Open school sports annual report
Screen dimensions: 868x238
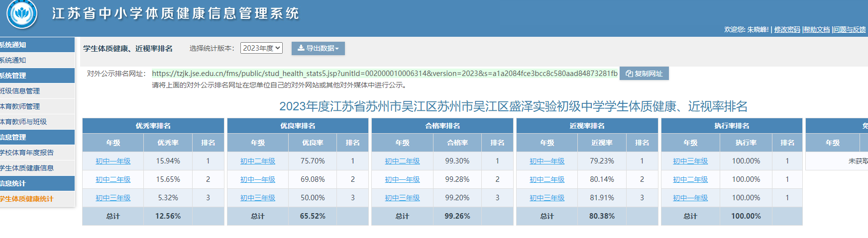click(x=27, y=153)
